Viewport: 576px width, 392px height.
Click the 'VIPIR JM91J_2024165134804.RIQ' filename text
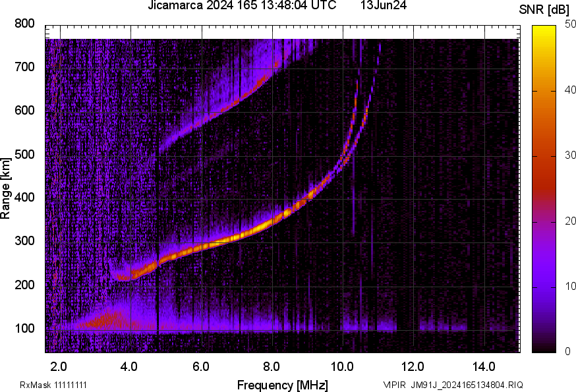(x=453, y=385)
